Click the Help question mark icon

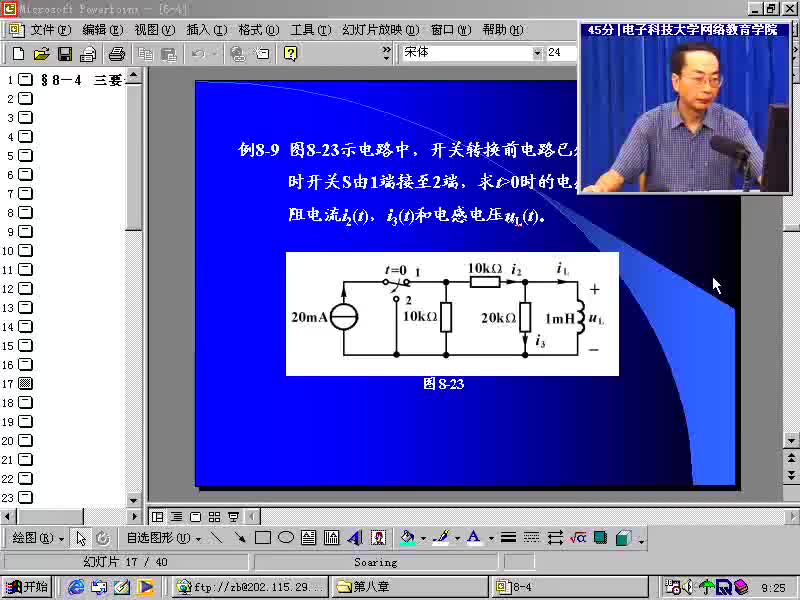[x=290, y=54]
